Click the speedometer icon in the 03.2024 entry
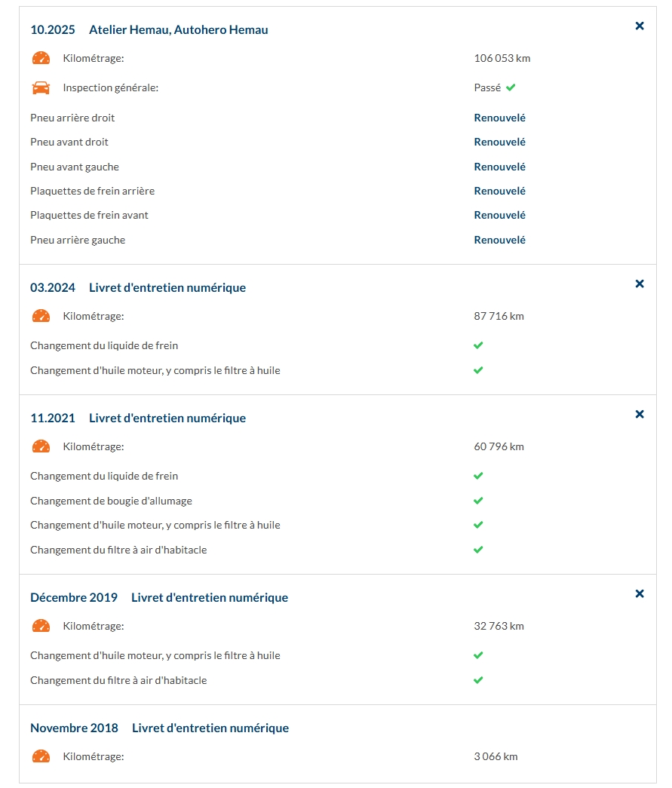 click(x=41, y=316)
